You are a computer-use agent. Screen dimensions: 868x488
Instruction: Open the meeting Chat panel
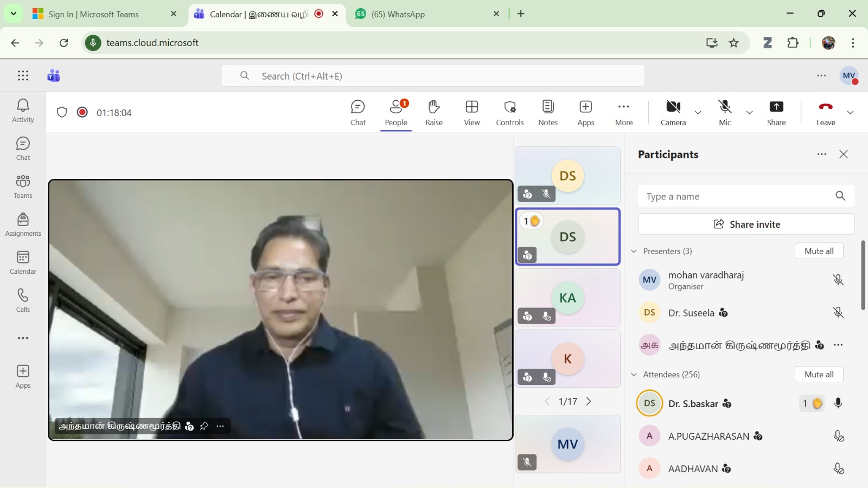(x=358, y=112)
